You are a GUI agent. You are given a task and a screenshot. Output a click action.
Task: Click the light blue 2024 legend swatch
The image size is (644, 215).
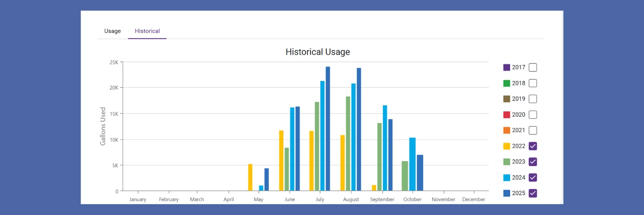507,178
